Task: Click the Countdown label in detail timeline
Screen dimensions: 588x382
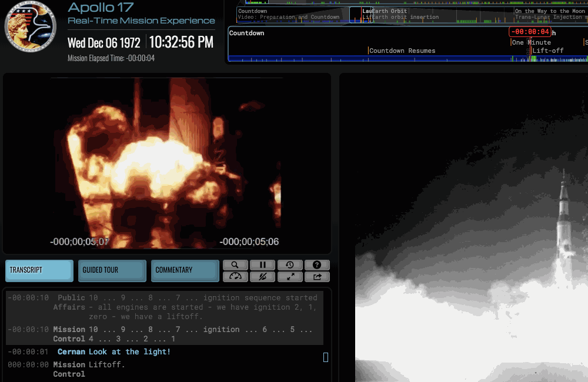Action: pyautogui.click(x=246, y=33)
